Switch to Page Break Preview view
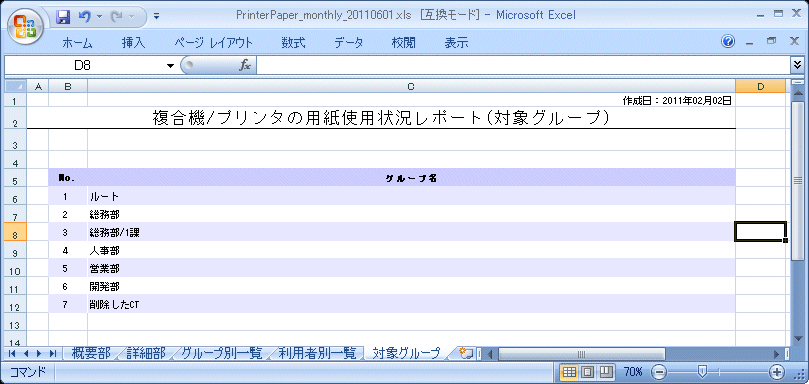The image size is (809, 384). (606, 372)
